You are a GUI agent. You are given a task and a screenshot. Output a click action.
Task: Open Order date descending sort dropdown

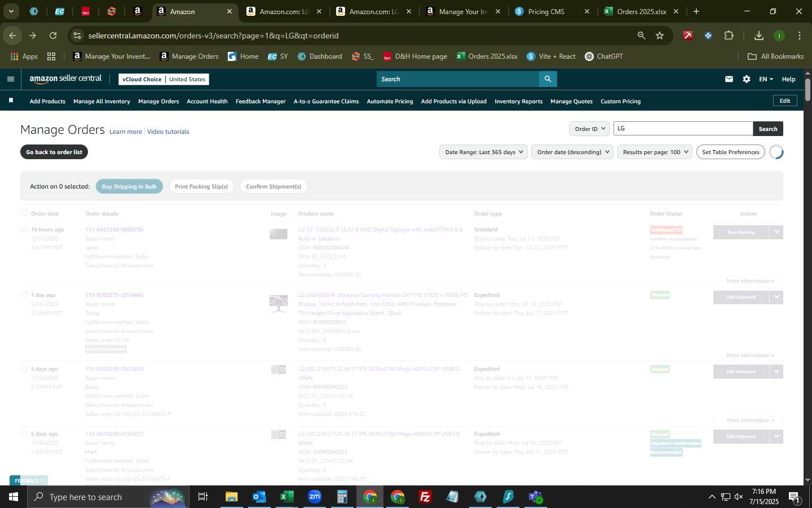572,152
